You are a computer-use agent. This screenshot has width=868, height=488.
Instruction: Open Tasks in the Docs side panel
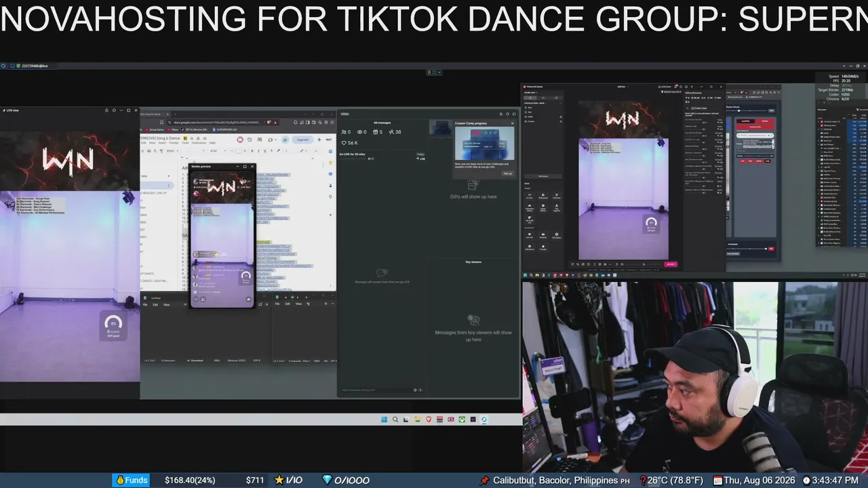(330, 174)
